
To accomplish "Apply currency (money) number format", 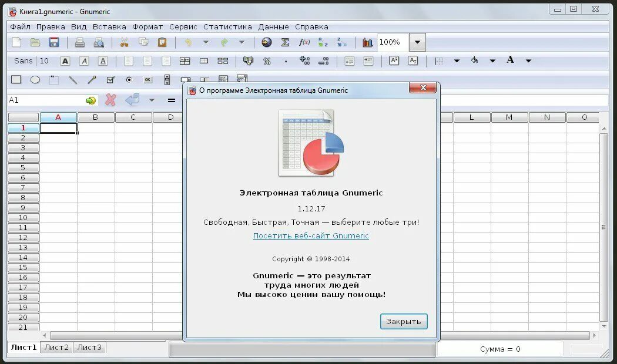I will pyautogui.click(x=248, y=61).
